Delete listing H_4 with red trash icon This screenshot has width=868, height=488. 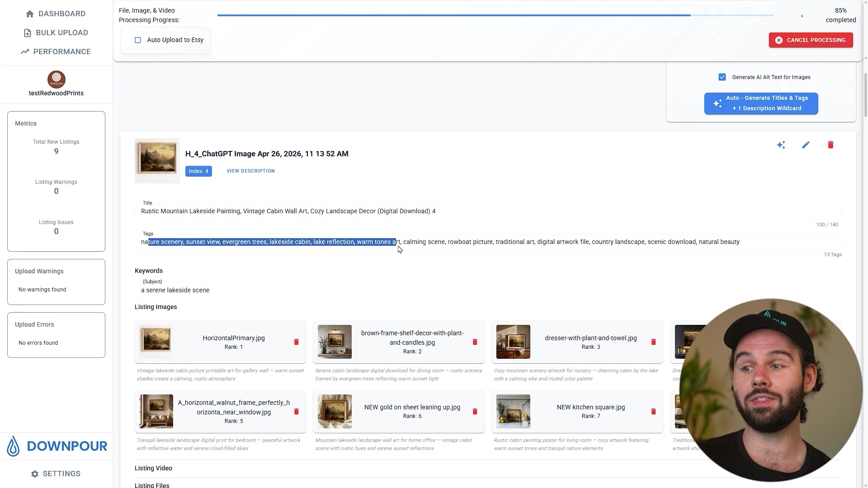[x=830, y=145]
